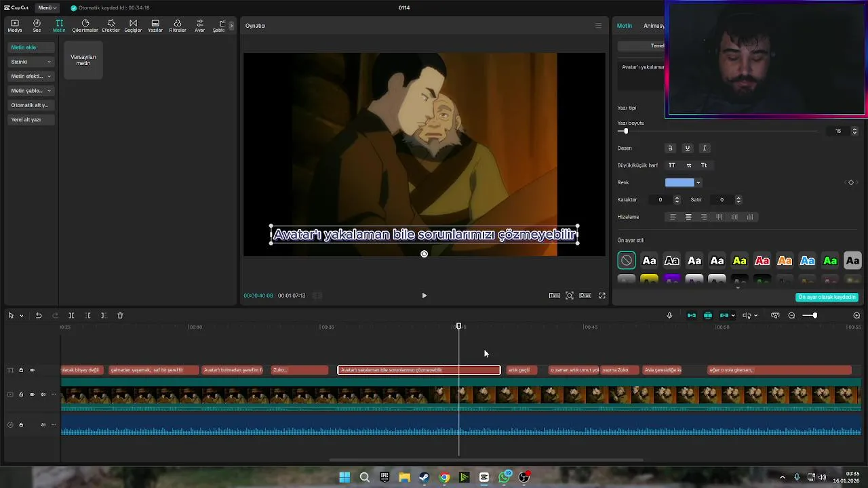Choose the green Aa preset style

click(x=830, y=260)
